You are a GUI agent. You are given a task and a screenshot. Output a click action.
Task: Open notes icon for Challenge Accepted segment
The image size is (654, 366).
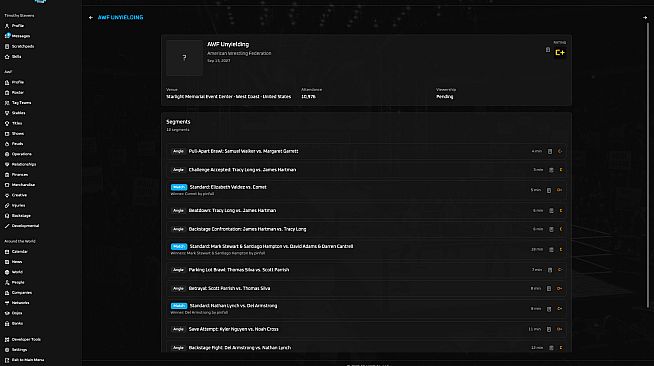[551, 170]
